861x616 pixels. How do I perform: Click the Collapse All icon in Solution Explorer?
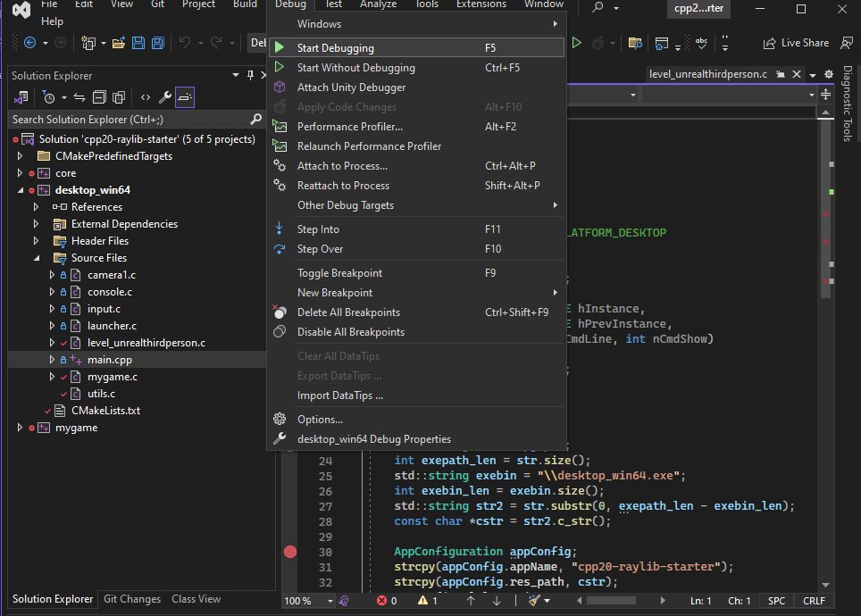click(x=99, y=97)
